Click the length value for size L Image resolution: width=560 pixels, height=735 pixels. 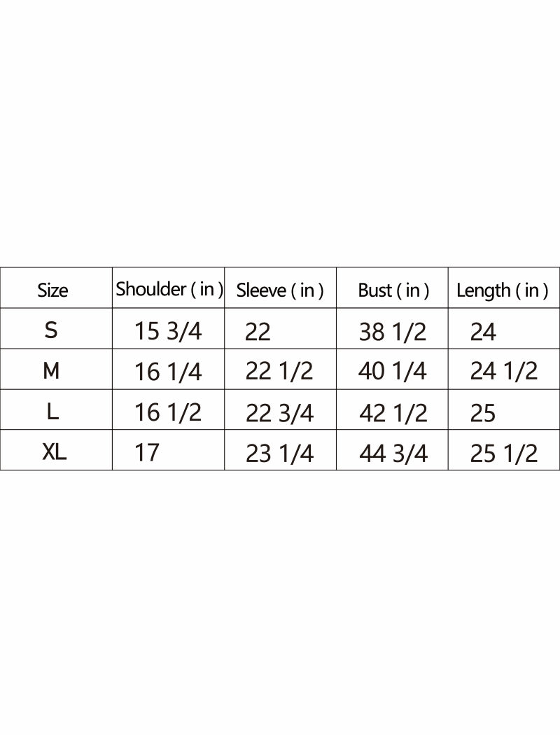(483, 413)
